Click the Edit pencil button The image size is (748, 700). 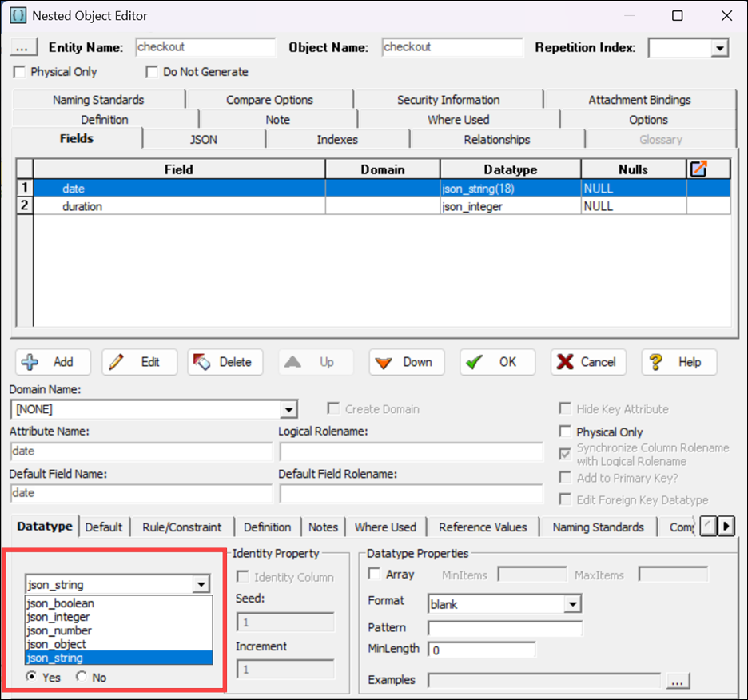pyautogui.click(x=139, y=362)
